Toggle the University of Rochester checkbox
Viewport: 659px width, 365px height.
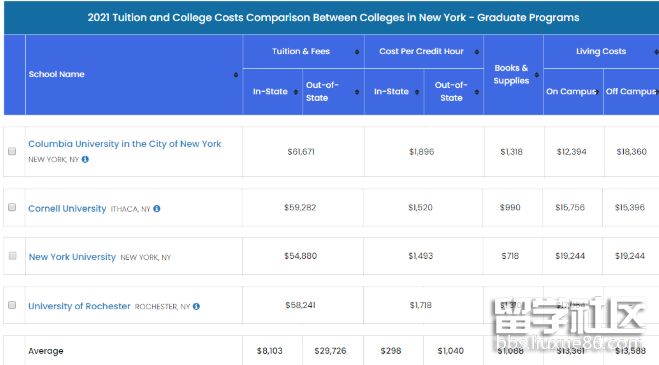pyautogui.click(x=12, y=305)
